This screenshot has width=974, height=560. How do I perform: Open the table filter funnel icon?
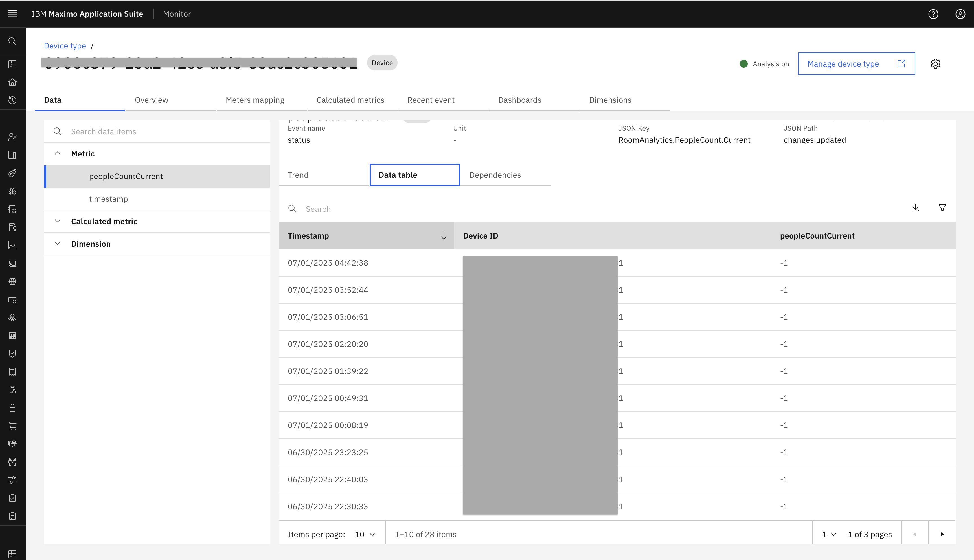[x=942, y=208]
